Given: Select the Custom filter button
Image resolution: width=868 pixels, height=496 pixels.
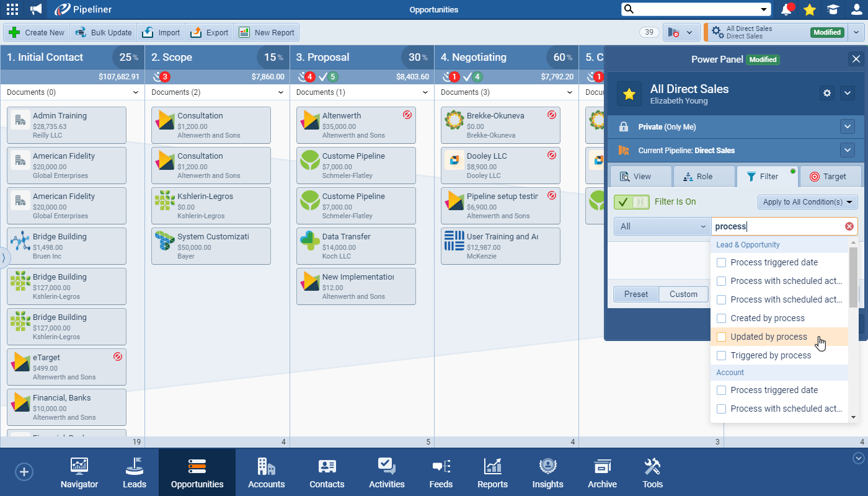Looking at the screenshot, I should tap(683, 294).
